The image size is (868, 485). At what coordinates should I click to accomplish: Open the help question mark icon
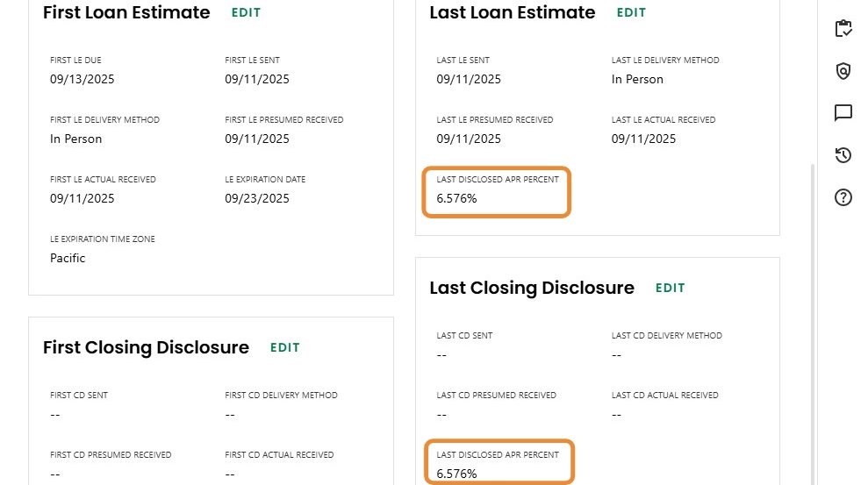point(843,197)
